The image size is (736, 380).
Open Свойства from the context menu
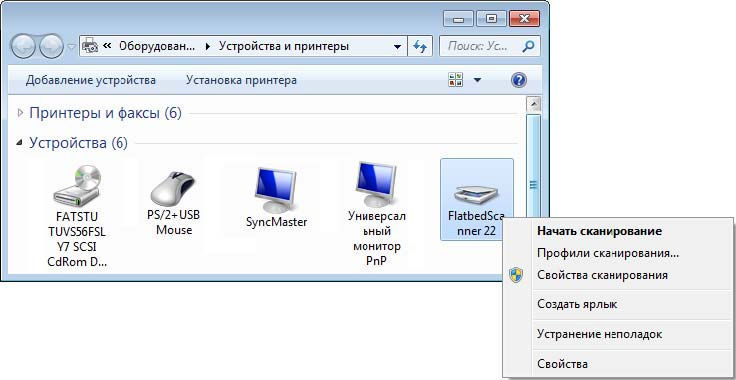(x=562, y=364)
